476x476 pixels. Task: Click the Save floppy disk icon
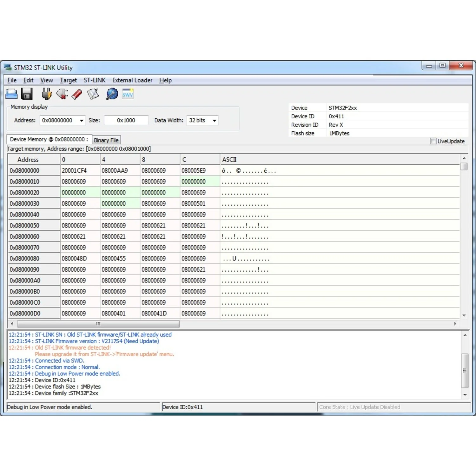point(27,94)
